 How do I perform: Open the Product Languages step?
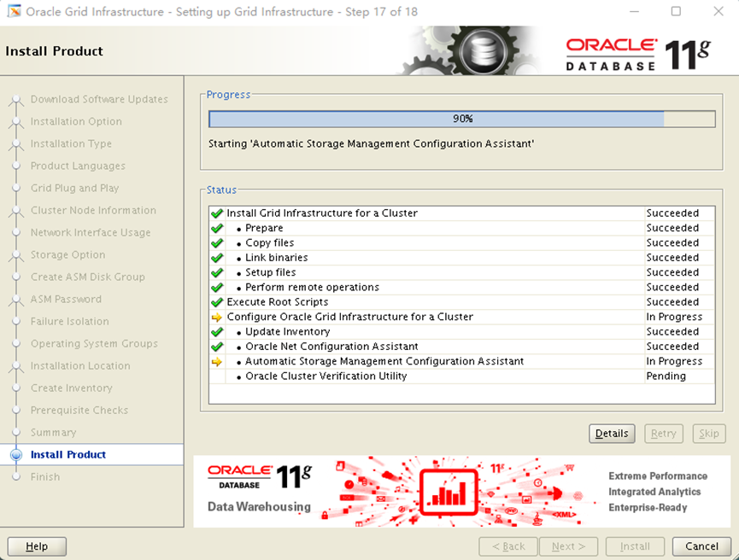click(78, 166)
